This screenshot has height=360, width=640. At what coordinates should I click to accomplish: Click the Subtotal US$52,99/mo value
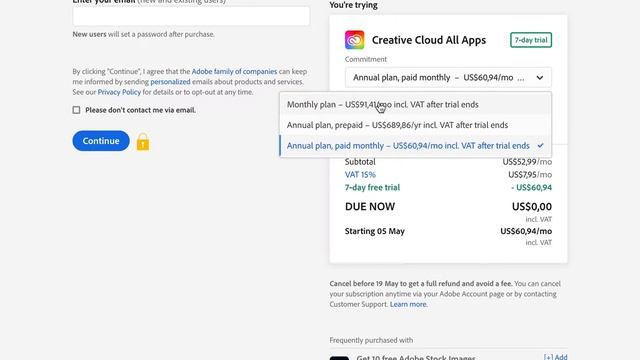527,162
